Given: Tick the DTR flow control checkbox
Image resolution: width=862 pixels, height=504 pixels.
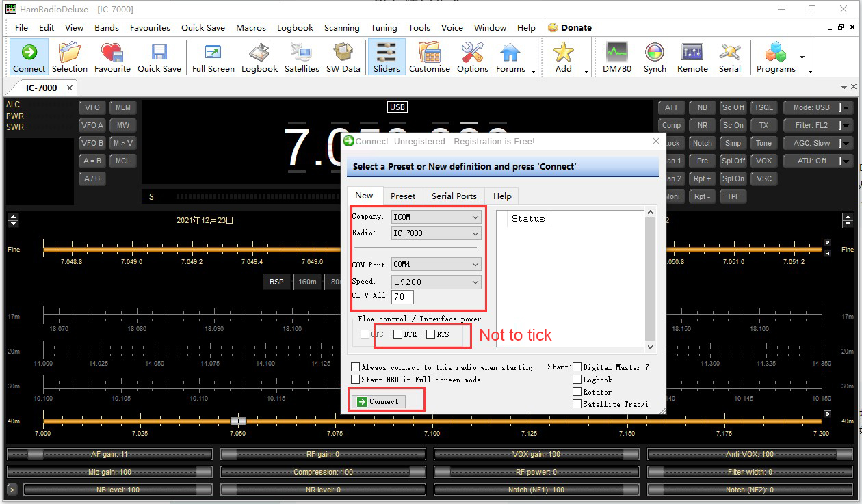Looking at the screenshot, I should (x=398, y=334).
